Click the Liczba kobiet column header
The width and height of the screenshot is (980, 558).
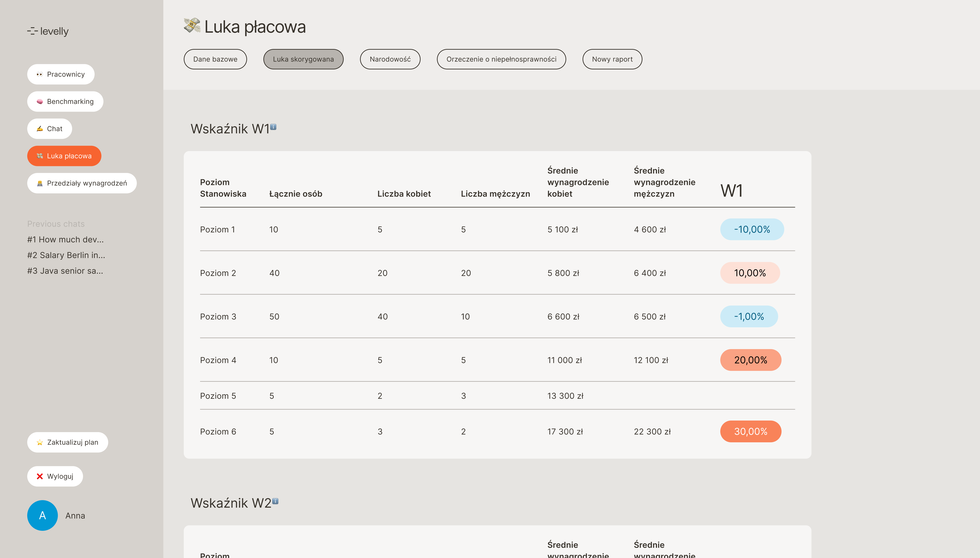pos(404,194)
